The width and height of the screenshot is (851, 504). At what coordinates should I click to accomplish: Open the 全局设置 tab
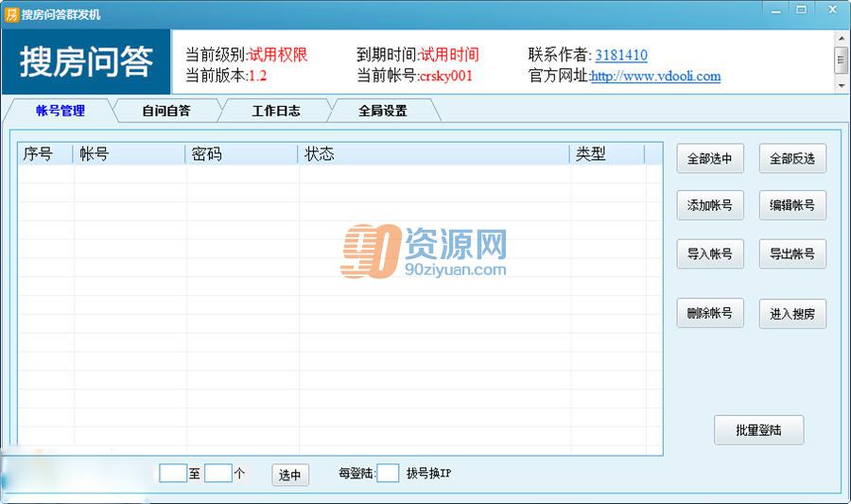click(383, 111)
